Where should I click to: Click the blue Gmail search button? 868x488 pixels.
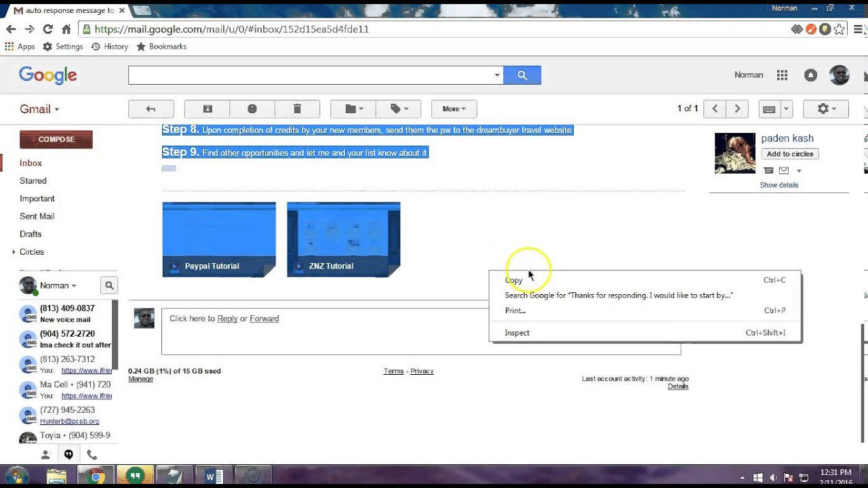[522, 75]
